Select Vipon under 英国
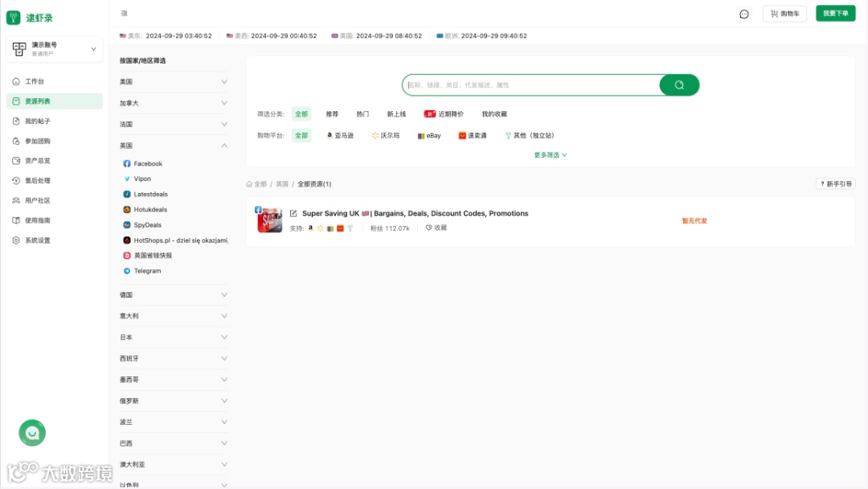868x489 pixels. point(137,179)
